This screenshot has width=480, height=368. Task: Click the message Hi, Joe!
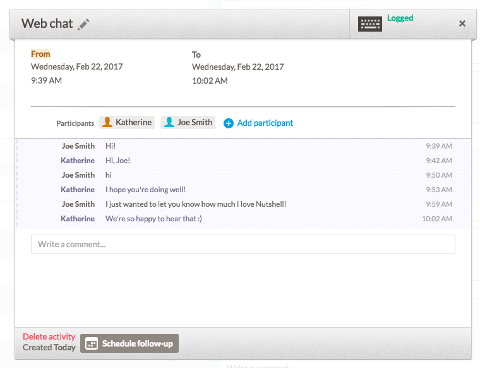click(118, 160)
